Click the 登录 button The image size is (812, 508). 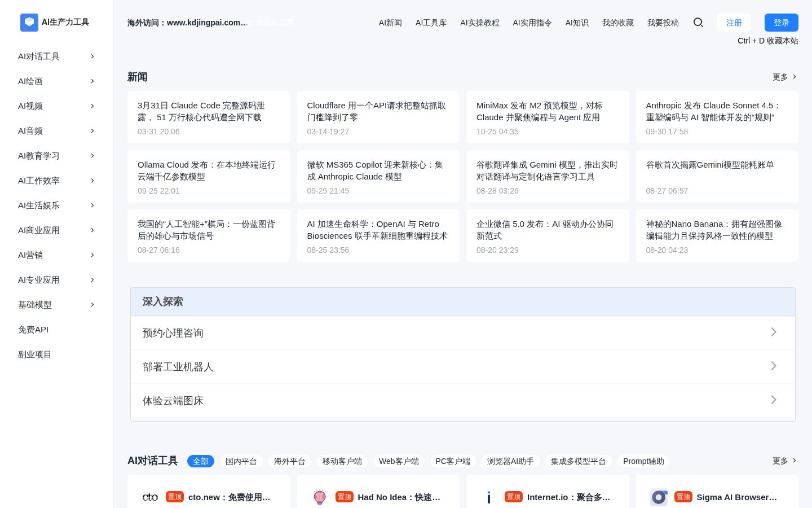782,23
